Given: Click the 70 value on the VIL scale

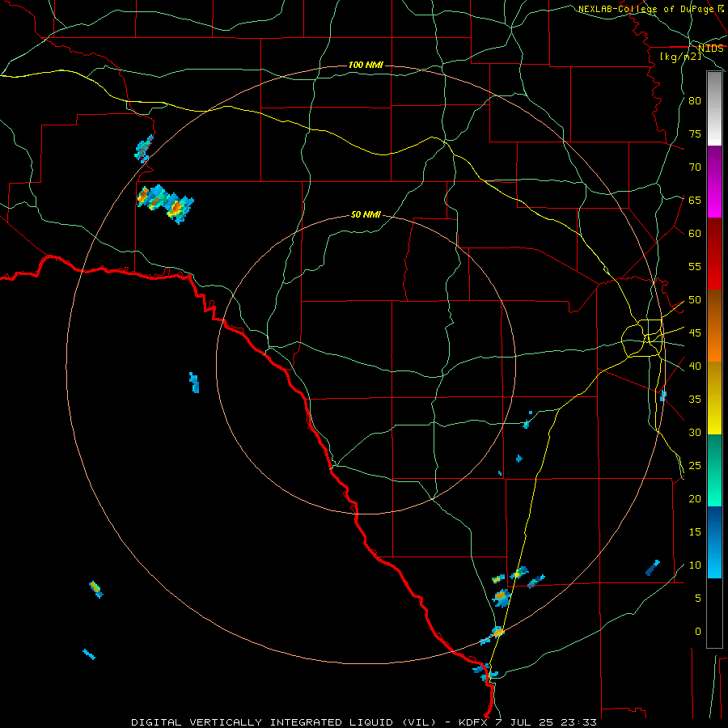Looking at the screenshot, I should pos(695,167).
